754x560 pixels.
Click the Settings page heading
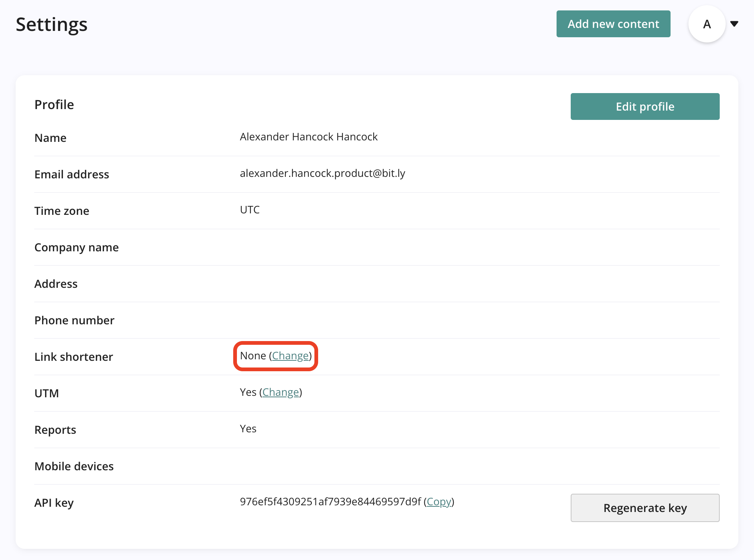coord(51,24)
